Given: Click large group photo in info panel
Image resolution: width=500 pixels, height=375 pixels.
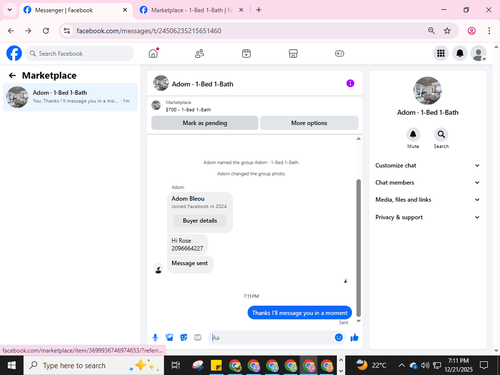Looking at the screenshot, I should pyautogui.click(x=427, y=91).
